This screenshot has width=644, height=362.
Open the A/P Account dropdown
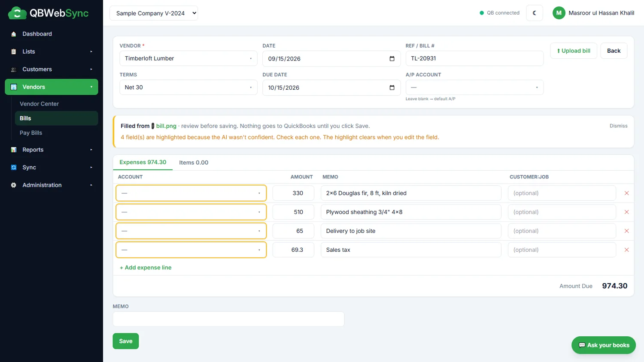point(474,87)
